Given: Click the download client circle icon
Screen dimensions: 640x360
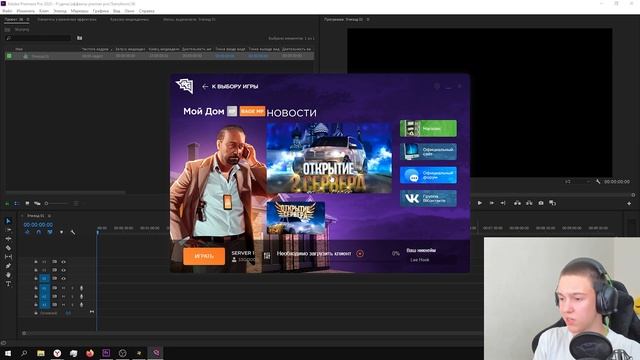Looking at the screenshot, I should 360,253.
